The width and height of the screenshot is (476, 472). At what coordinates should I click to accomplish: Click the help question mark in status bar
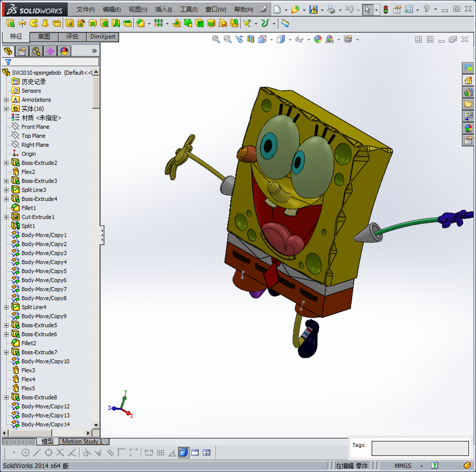point(434,465)
